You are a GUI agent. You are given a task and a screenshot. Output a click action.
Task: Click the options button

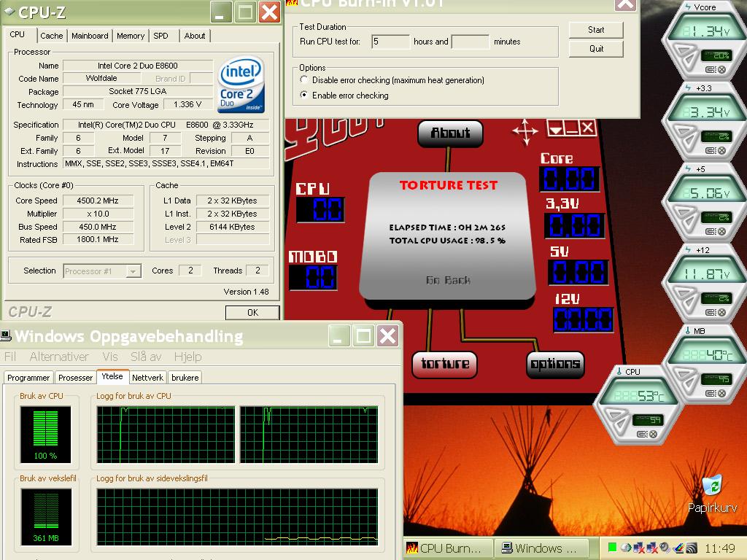click(x=555, y=365)
